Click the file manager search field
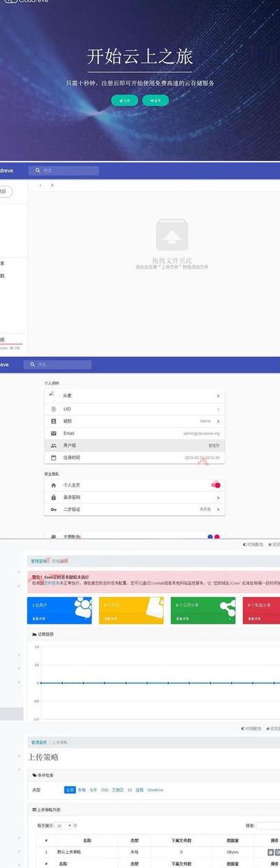280x868 pixels. tap(64, 170)
